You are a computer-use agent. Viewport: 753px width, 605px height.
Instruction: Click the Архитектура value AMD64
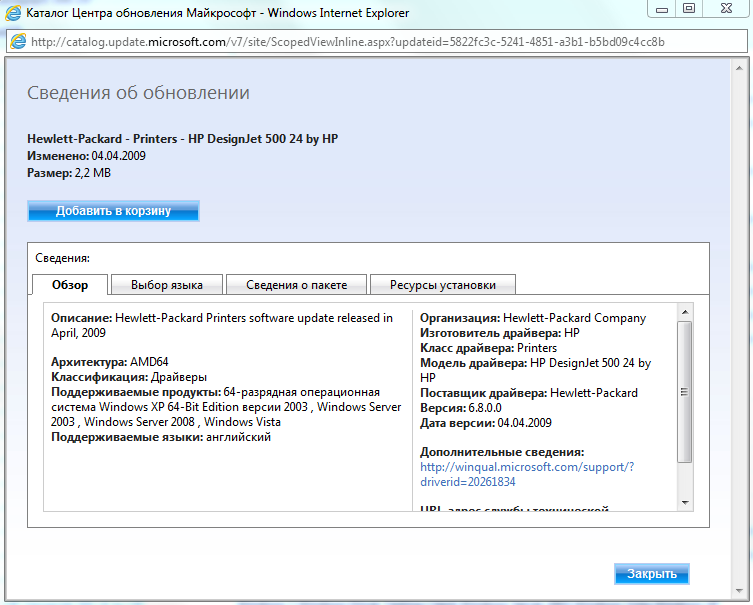point(149,362)
